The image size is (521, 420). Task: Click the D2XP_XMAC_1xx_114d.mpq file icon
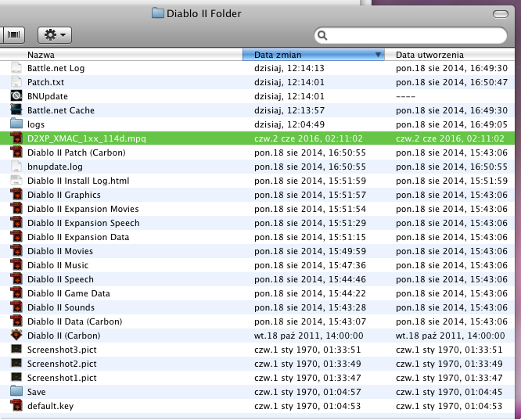(16, 138)
